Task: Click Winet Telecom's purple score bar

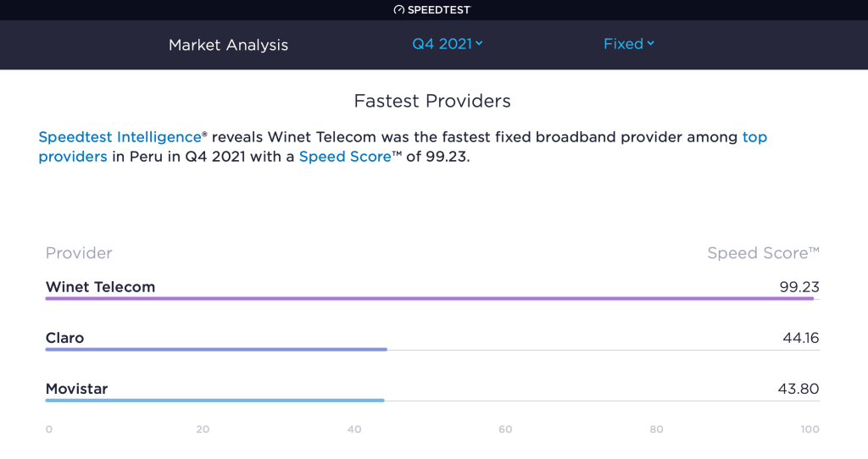Action: 429,299
